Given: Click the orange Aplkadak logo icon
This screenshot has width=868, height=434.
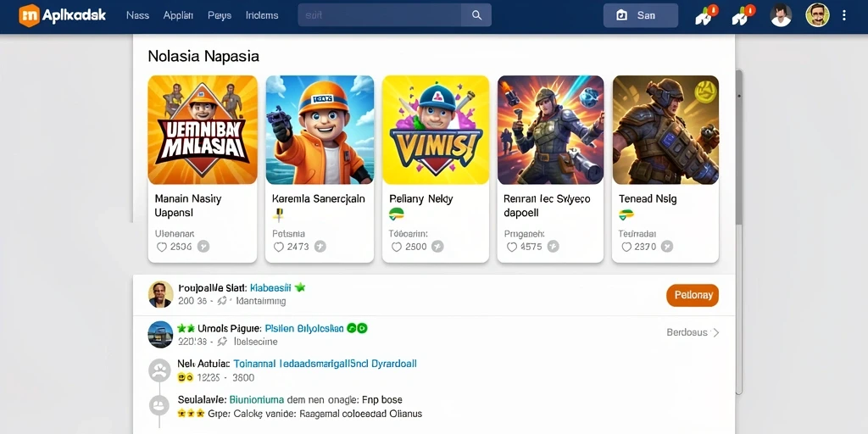Looking at the screenshot, I should (29, 15).
